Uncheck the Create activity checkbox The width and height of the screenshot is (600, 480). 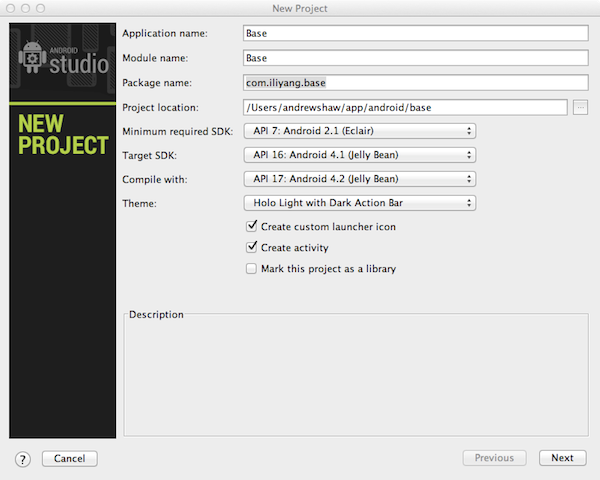251,247
